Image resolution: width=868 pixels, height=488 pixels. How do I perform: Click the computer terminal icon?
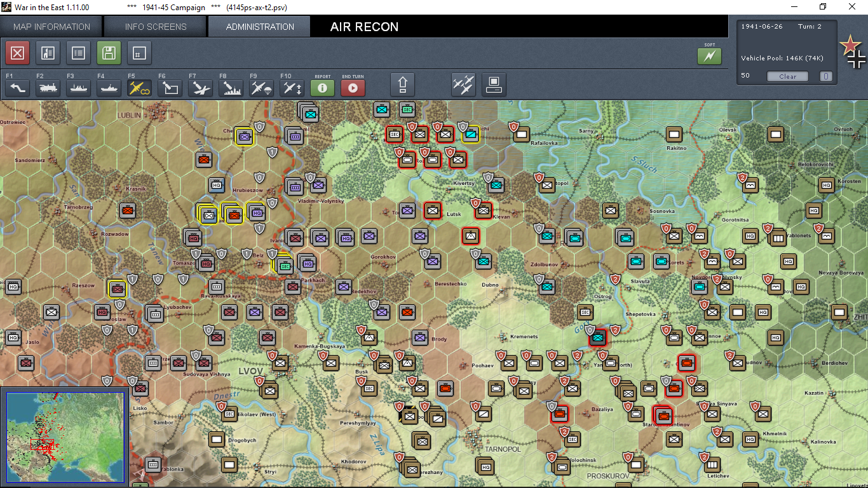(x=494, y=85)
